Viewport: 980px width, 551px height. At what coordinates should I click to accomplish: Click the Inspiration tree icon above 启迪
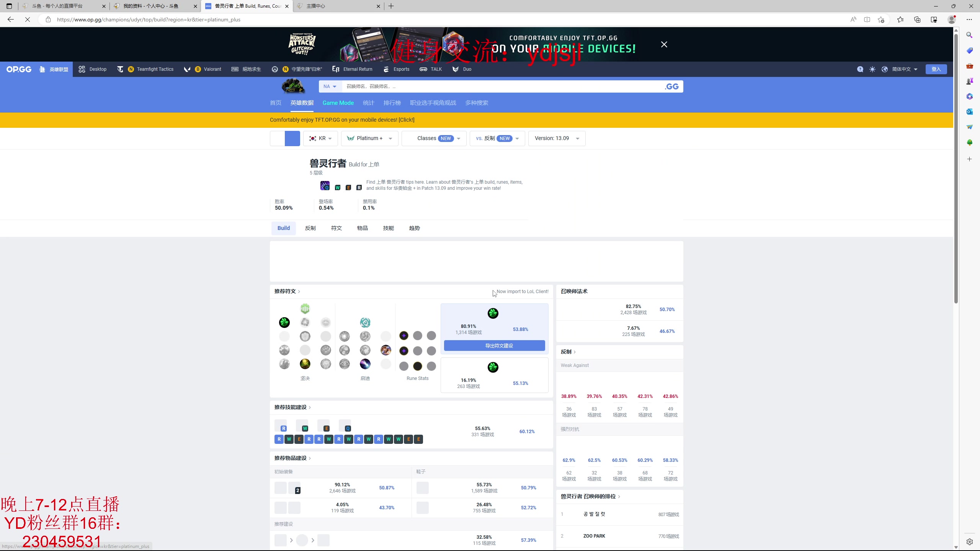tap(365, 323)
